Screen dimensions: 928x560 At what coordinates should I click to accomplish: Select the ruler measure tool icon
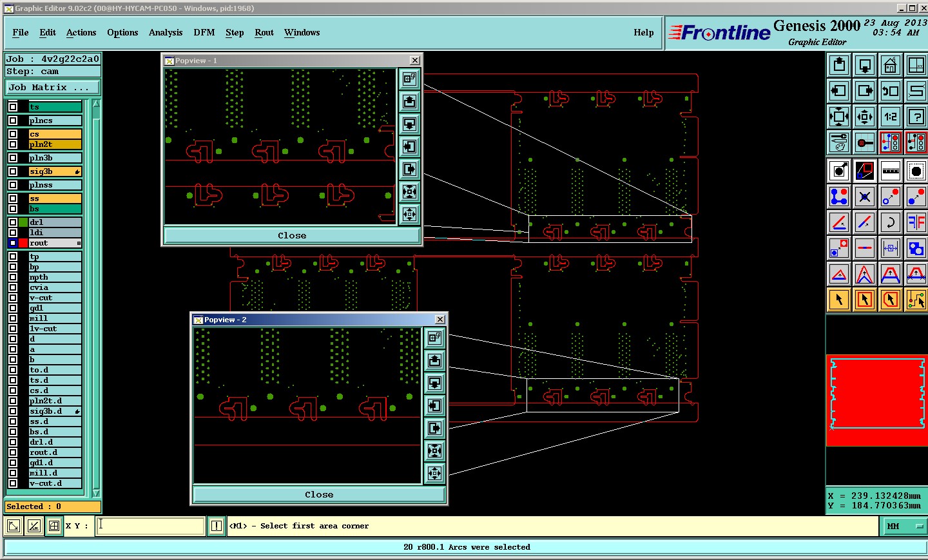pos(891,171)
